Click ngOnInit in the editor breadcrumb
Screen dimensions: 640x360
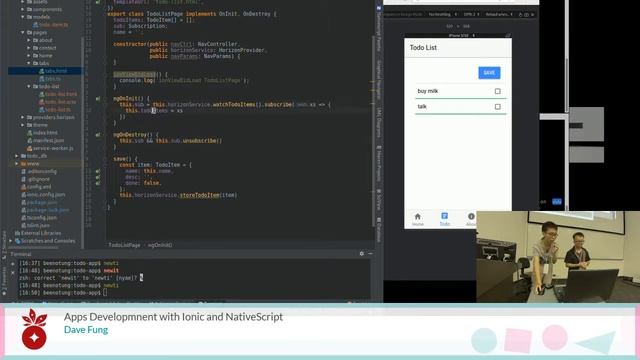160,245
